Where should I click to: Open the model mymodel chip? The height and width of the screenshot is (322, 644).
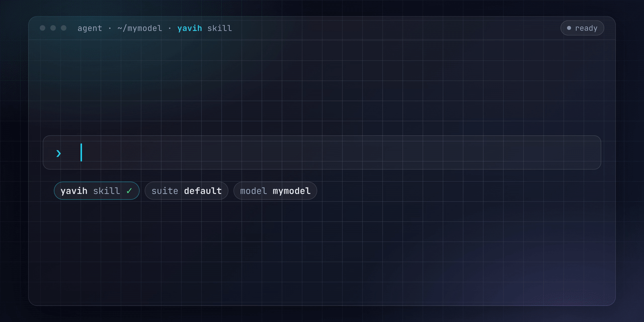275,191
